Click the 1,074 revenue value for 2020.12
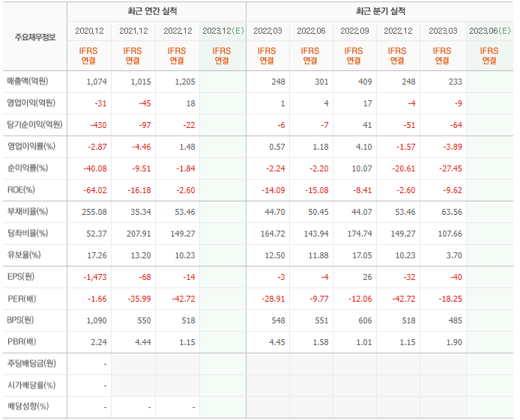 click(x=97, y=82)
